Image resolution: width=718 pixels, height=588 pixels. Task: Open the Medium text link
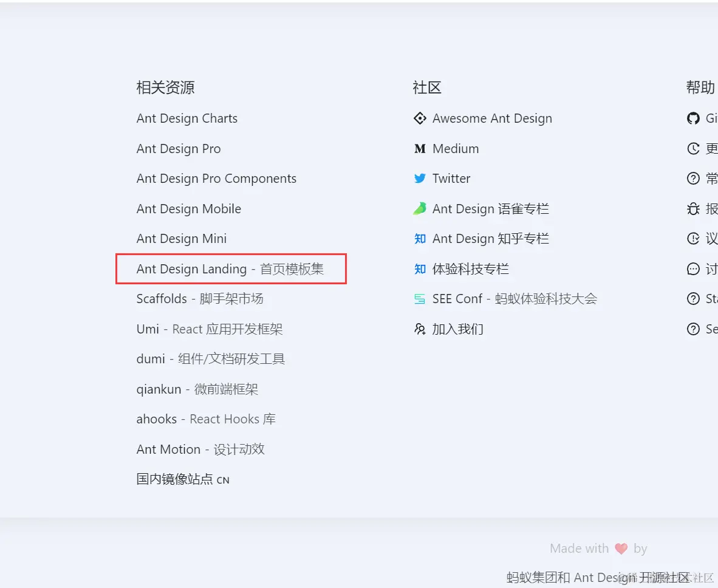456,149
